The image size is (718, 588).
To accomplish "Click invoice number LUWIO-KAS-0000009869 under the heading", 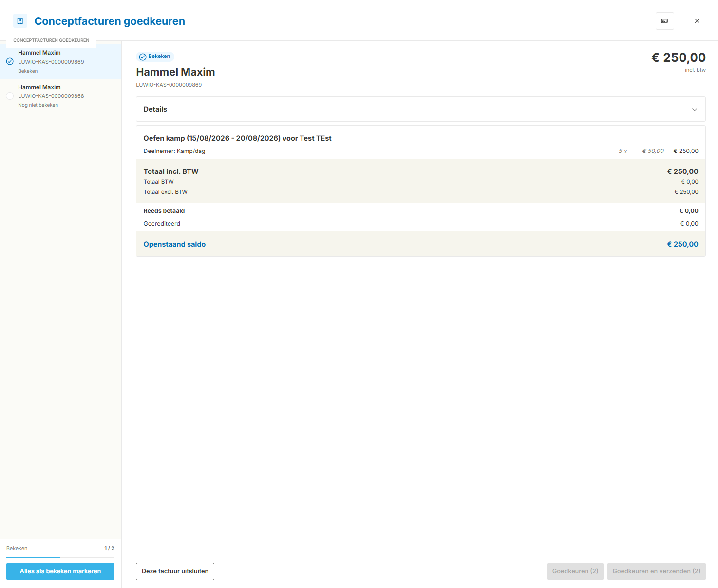I will [x=169, y=85].
